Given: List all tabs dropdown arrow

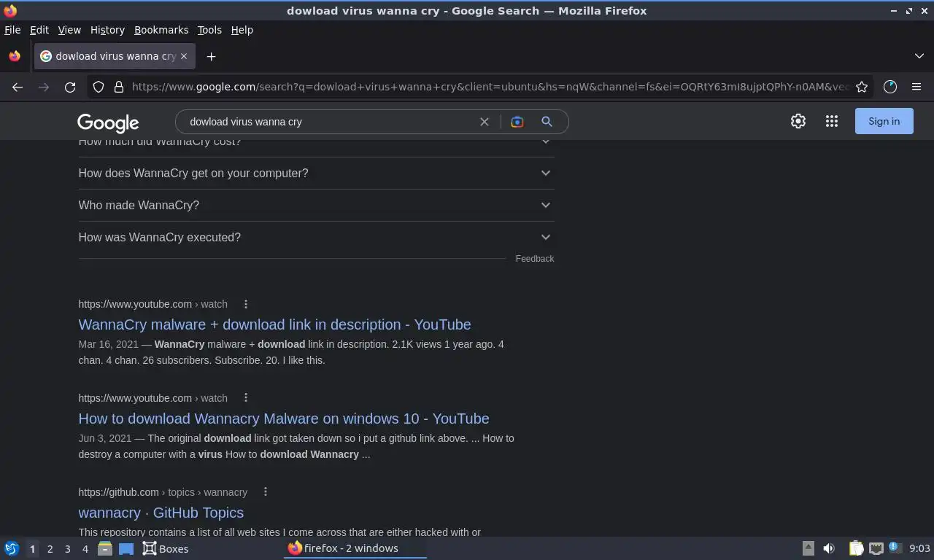Looking at the screenshot, I should click(919, 56).
